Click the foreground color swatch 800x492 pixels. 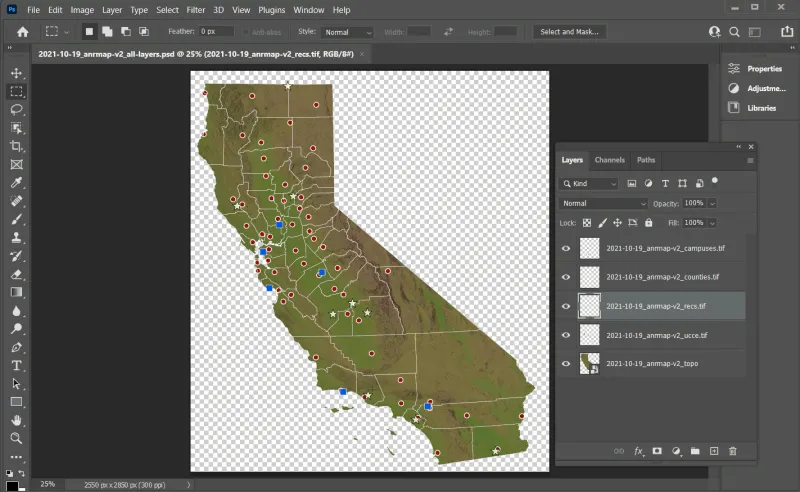coord(12,484)
